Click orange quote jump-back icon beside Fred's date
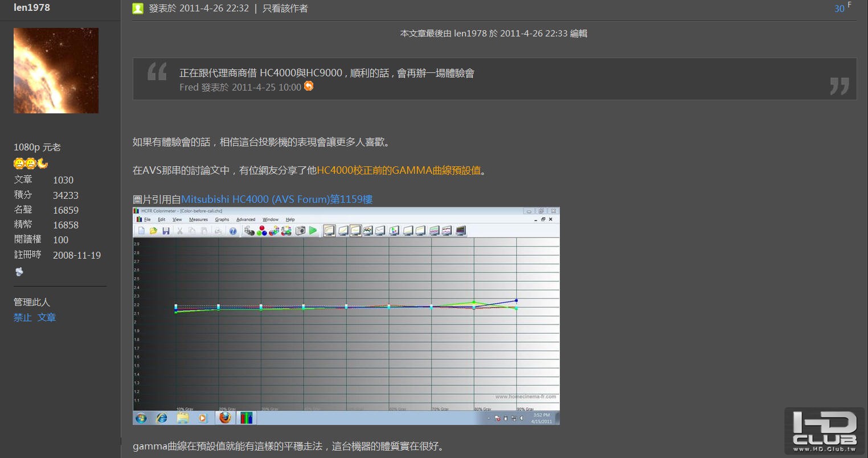The width and height of the screenshot is (868, 458). (x=309, y=86)
